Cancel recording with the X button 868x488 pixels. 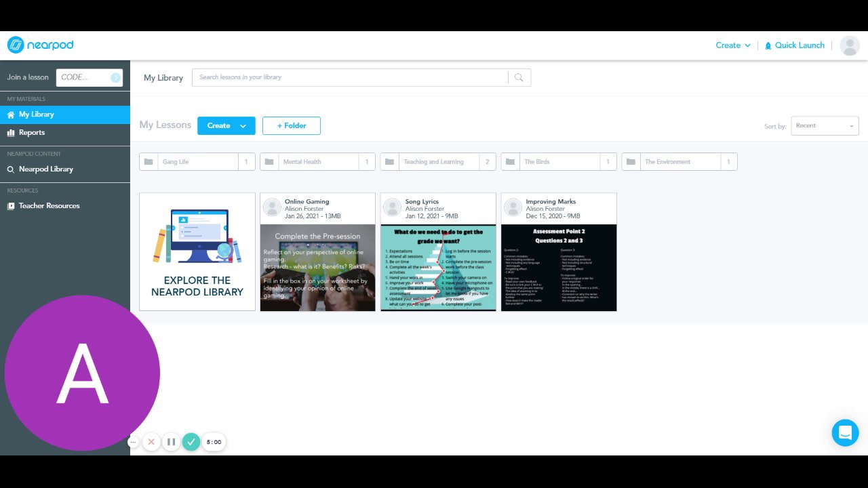pyautogui.click(x=151, y=442)
